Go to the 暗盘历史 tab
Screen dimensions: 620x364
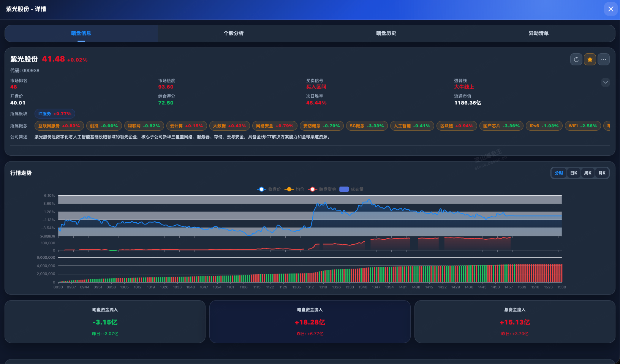(x=386, y=33)
